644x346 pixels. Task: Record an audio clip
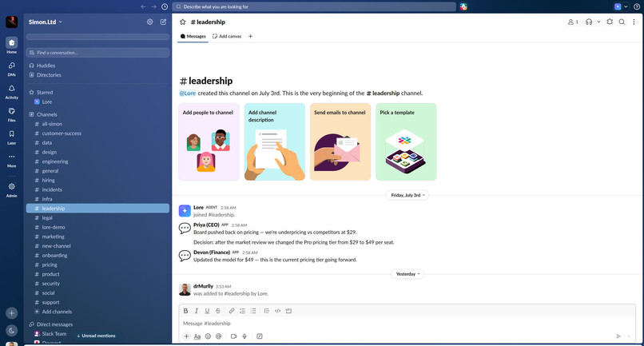pyautogui.click(x=244, y=336)
